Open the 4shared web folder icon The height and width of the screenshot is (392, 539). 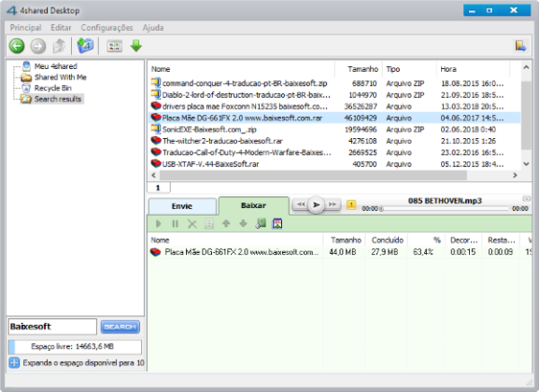85,46
